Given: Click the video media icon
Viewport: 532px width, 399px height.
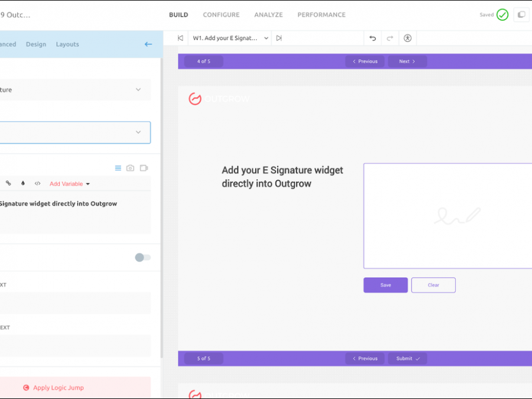Looking at the screenshot, I should coord(144,168).
